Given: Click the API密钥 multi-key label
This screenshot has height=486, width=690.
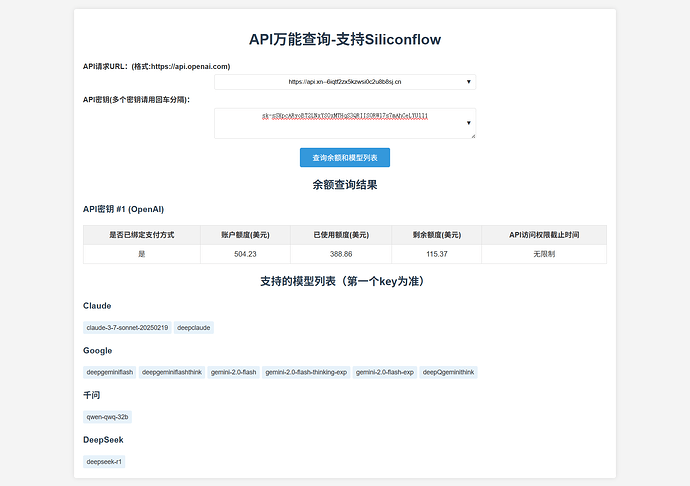Looking at the screenshot, I should (x=136, y=100).
